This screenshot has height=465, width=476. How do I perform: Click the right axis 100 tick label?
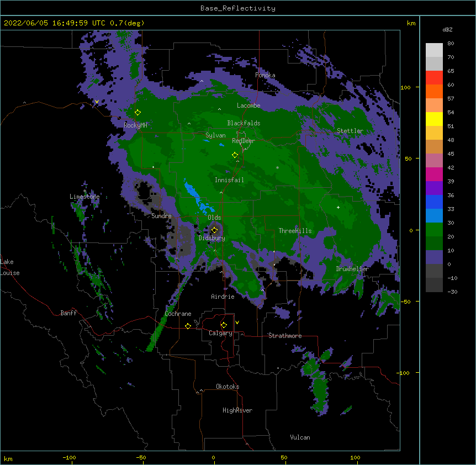tap(405, 87)
